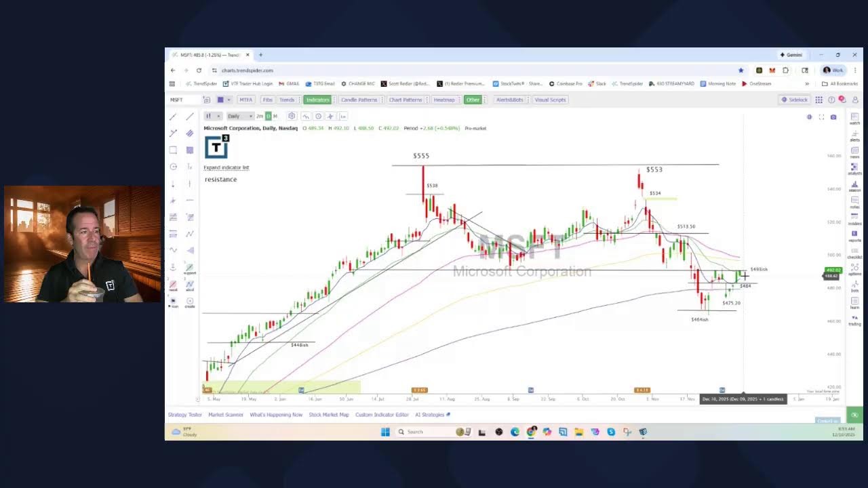Open the Gemini button in Chrome
868x488 pixels.
791,55
